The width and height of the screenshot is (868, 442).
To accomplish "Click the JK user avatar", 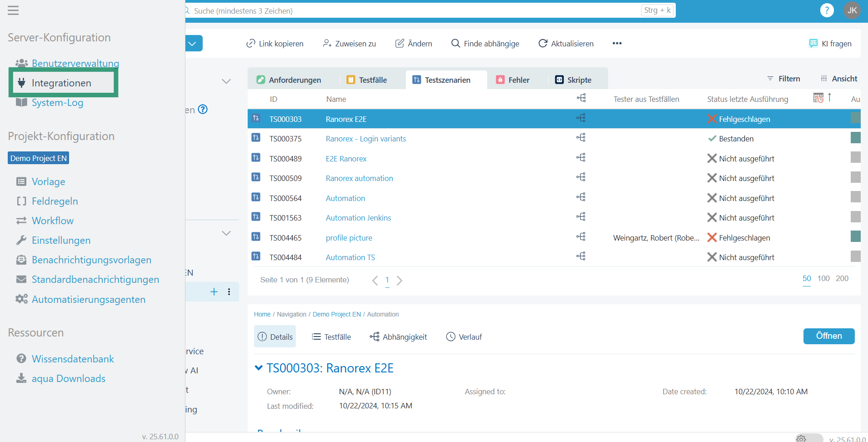I will 852,10.
